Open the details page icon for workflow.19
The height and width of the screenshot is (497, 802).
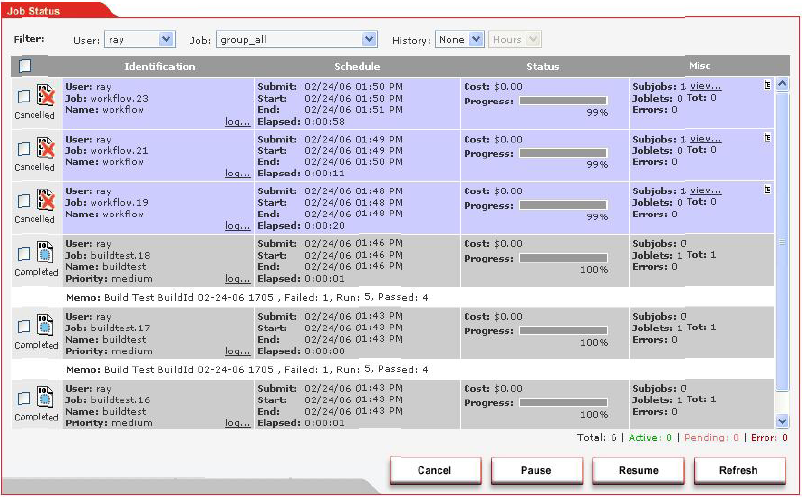click(767, 190)
